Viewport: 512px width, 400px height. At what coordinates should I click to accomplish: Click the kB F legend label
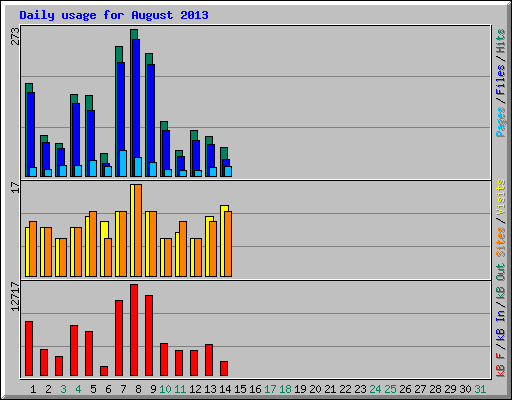[500, 364]
